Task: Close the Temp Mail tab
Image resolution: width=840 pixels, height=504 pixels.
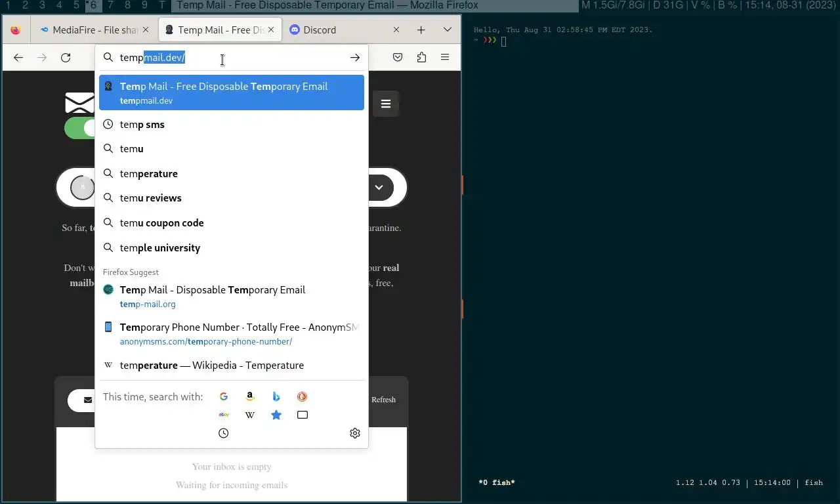Action: pos(271,30)
